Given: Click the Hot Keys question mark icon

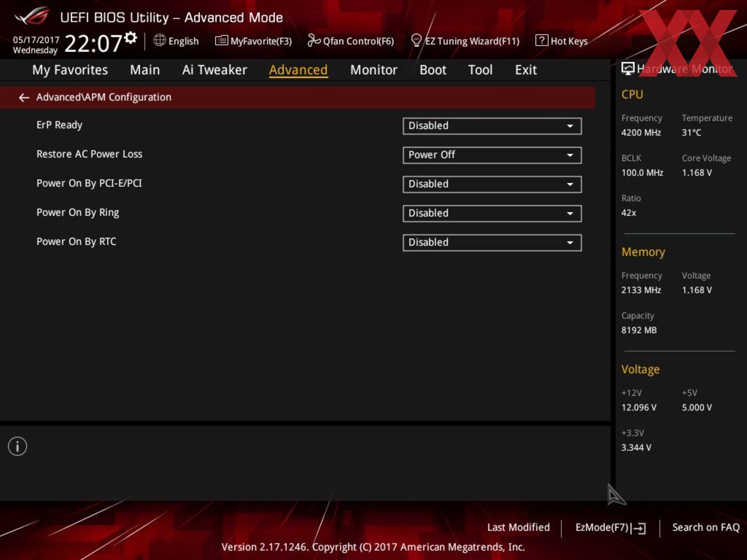Looking at the screenshot, I should pos(542,40).
